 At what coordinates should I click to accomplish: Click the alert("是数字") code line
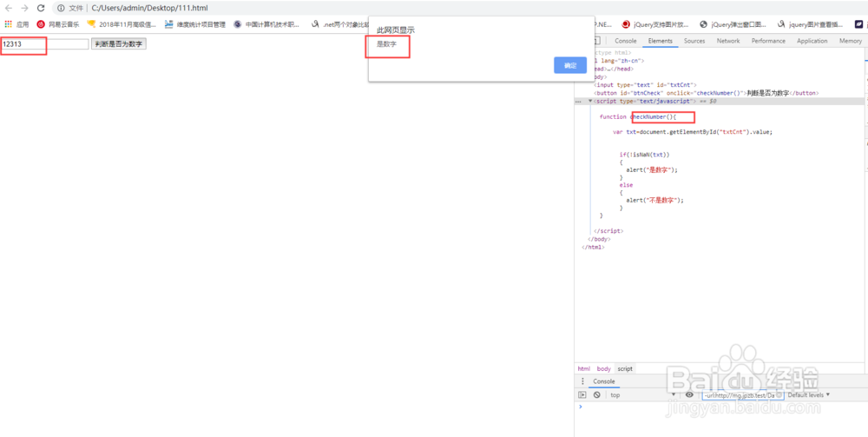tap(652, 170)
